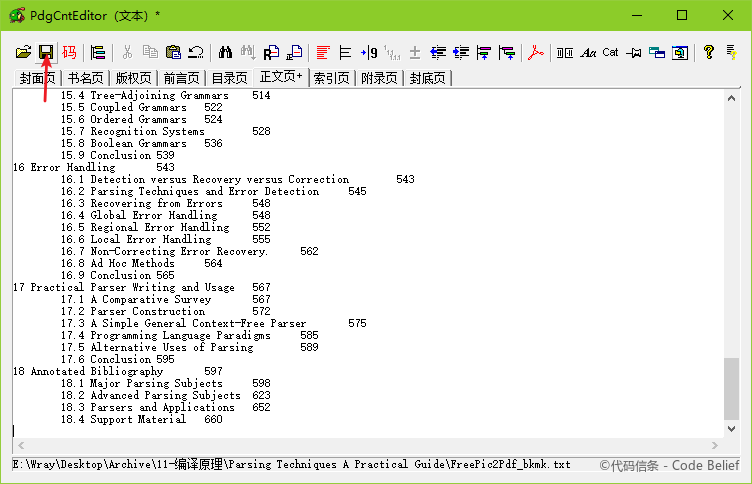Click the arrow-9 page number offset icon
Viewport: 752px width, 484px height.
369,52
